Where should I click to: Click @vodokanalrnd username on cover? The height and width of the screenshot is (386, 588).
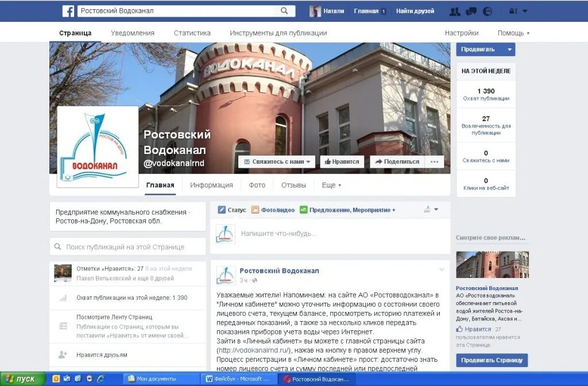click(174, 163)
